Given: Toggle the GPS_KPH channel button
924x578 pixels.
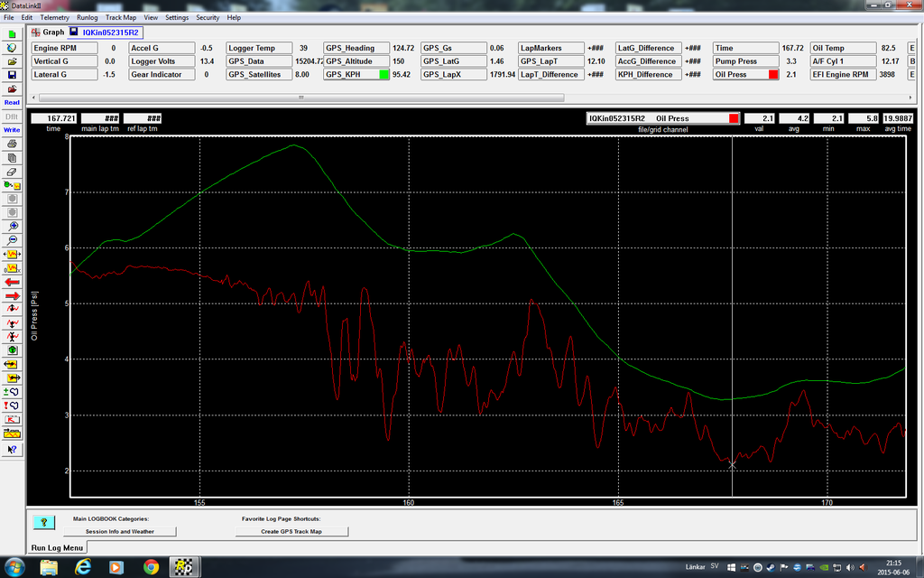Looking at the screenshot, I should click(x=356, y=75).
